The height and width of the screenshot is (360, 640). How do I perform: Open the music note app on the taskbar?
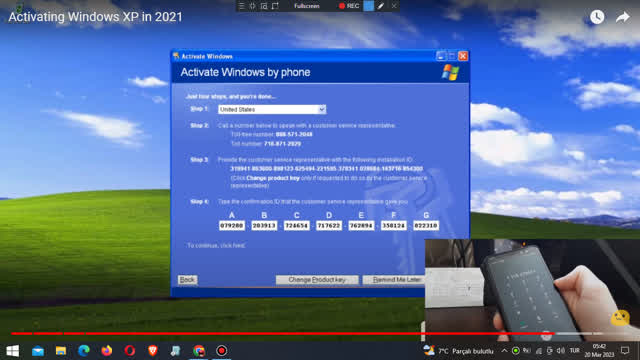(x=176, y=351)
